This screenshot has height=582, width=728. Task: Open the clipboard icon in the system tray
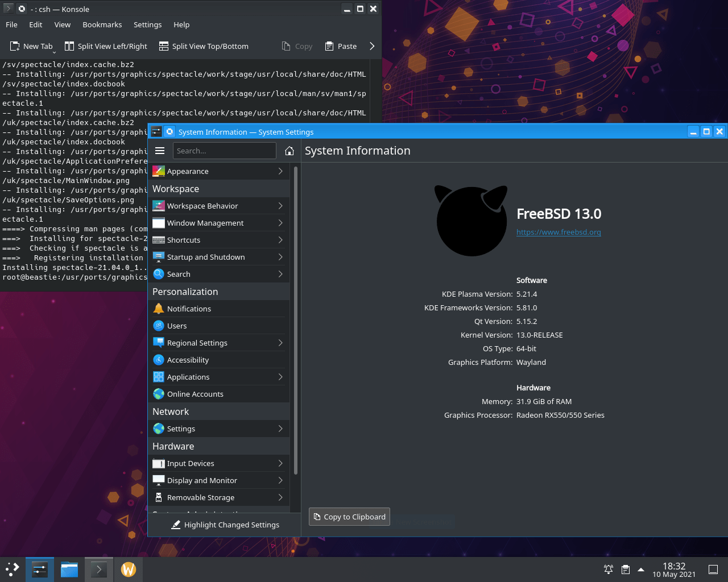626,569
